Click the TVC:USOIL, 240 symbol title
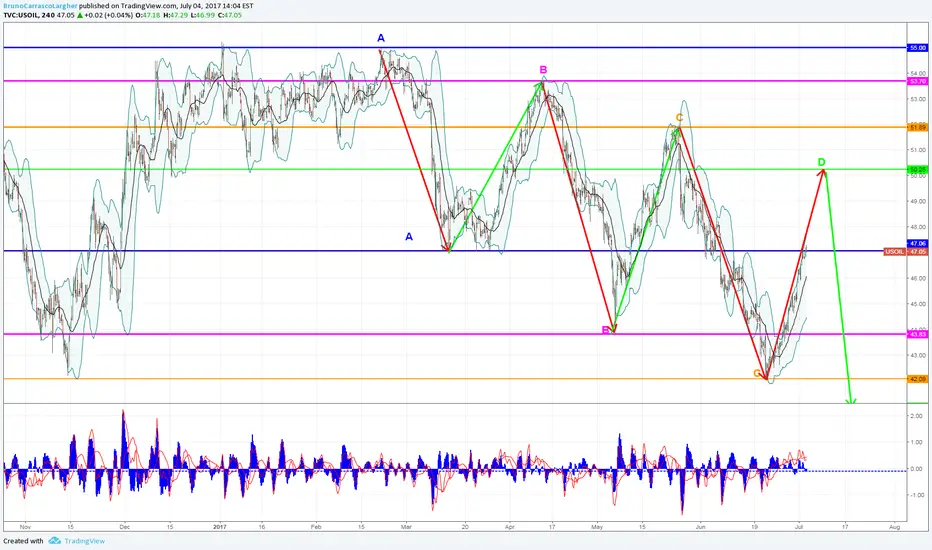Image resolution: width=932 pixels, height=550 pixels. [x=29, y=15]
